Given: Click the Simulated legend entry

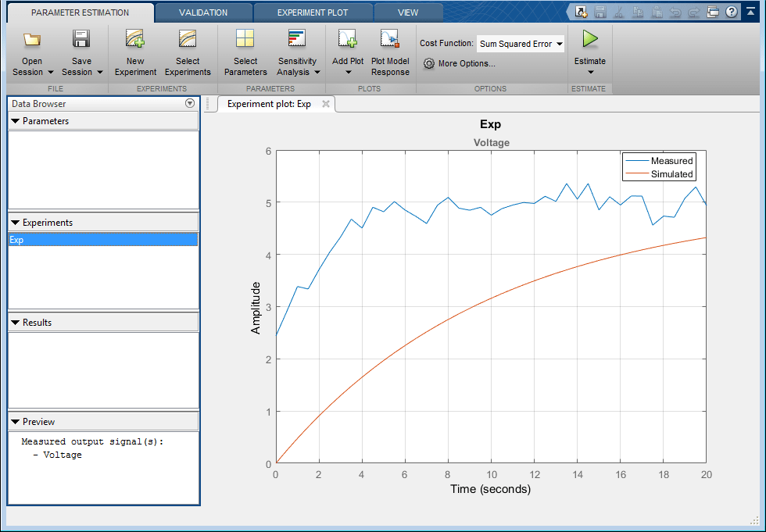Looking at the screenshot, I should tap(659, 173).
